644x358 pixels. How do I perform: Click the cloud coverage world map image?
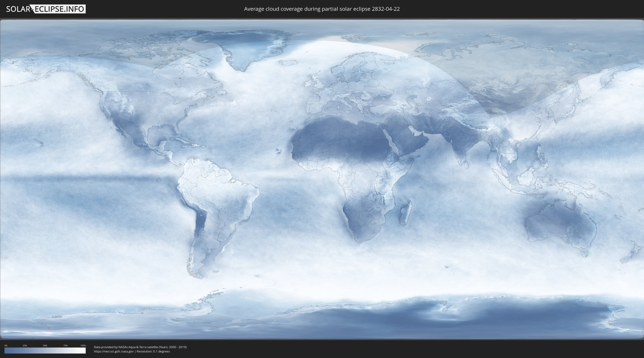click(322, 179)
